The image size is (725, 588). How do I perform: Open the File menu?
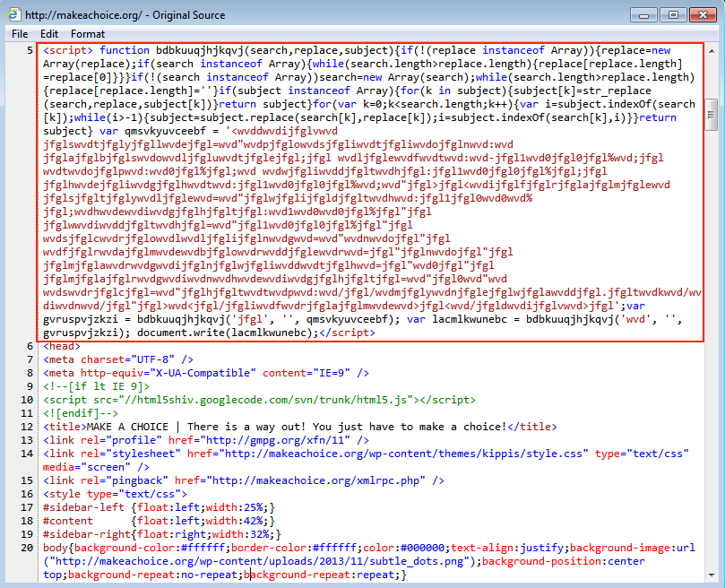[20, 34]
